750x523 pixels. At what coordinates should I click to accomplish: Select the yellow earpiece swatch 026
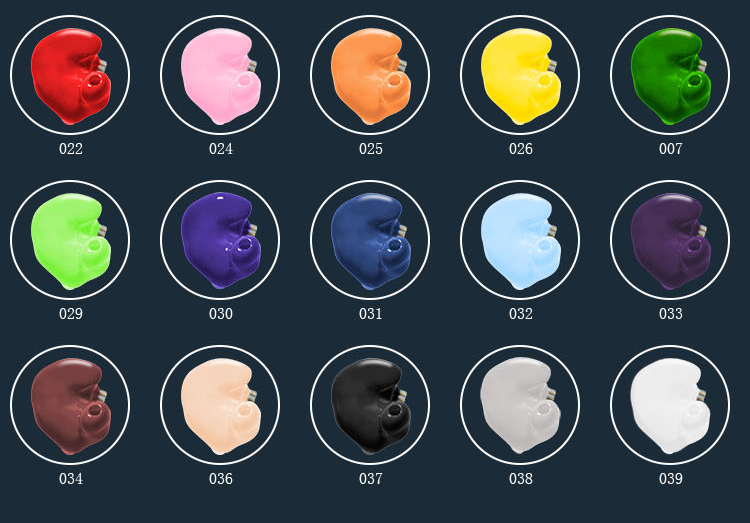[520, 75]
